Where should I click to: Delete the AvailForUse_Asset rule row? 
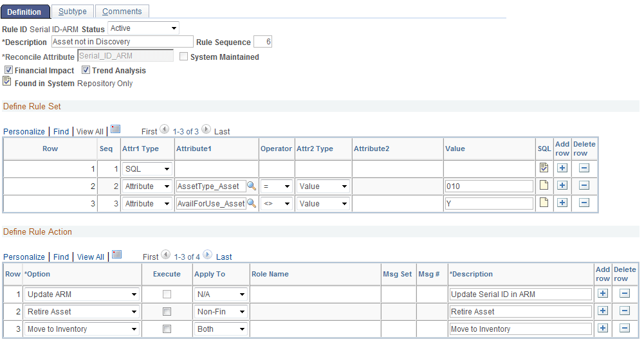pos(584,203)
